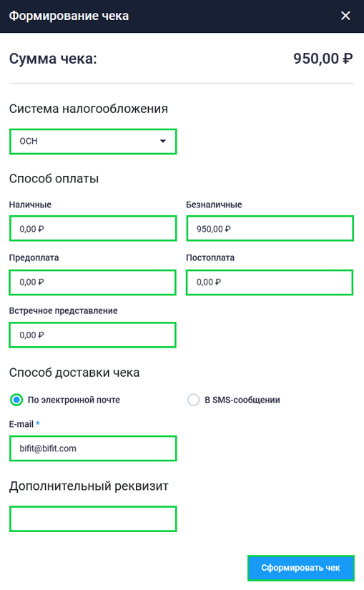Close the Формирование чека dialog
The height and width of the screenshot is (590, 364).
[345, 16]
